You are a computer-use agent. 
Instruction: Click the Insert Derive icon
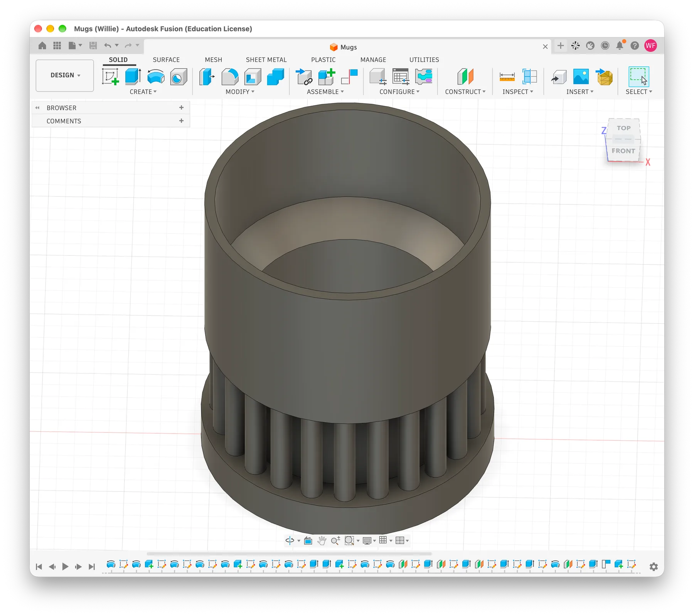click(558, 76)
